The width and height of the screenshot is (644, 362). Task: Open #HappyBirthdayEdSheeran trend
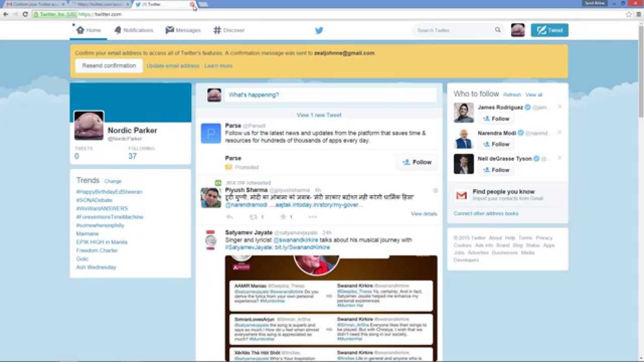109,192
